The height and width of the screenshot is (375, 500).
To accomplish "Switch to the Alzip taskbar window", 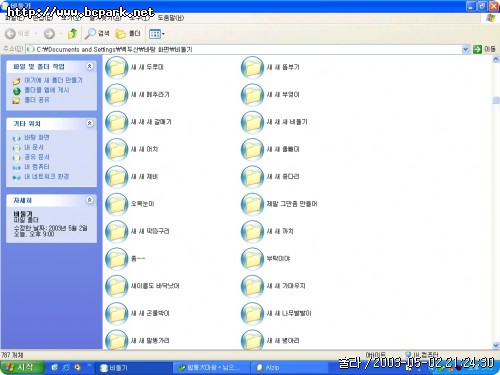I will (x=288, y=368).
